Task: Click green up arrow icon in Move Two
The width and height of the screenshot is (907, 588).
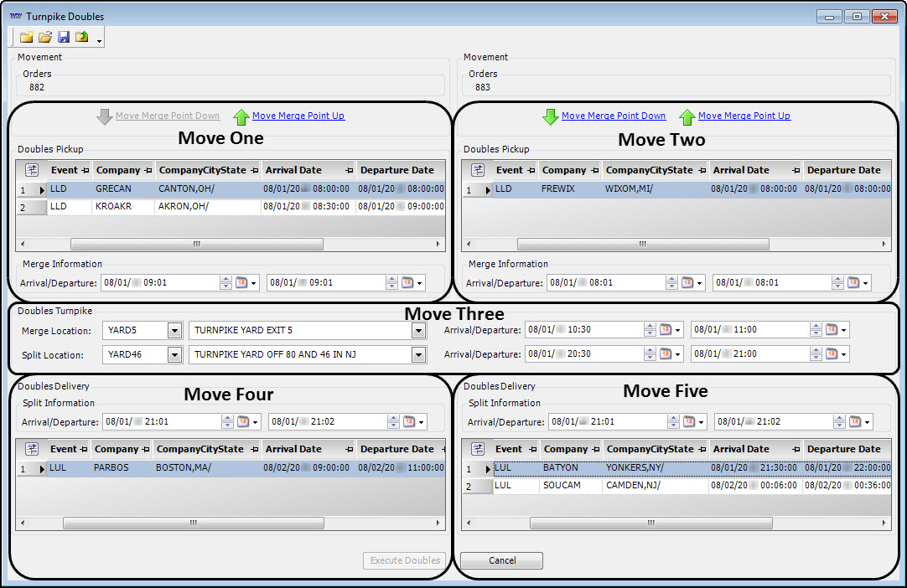Action: [687, 117]
